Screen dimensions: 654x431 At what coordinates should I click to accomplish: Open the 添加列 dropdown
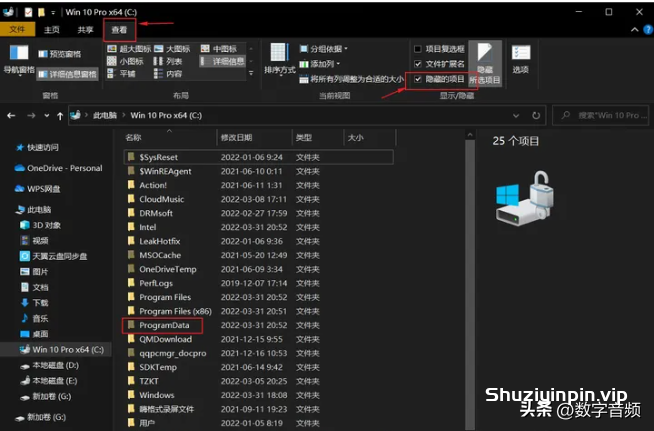[319, 64]
